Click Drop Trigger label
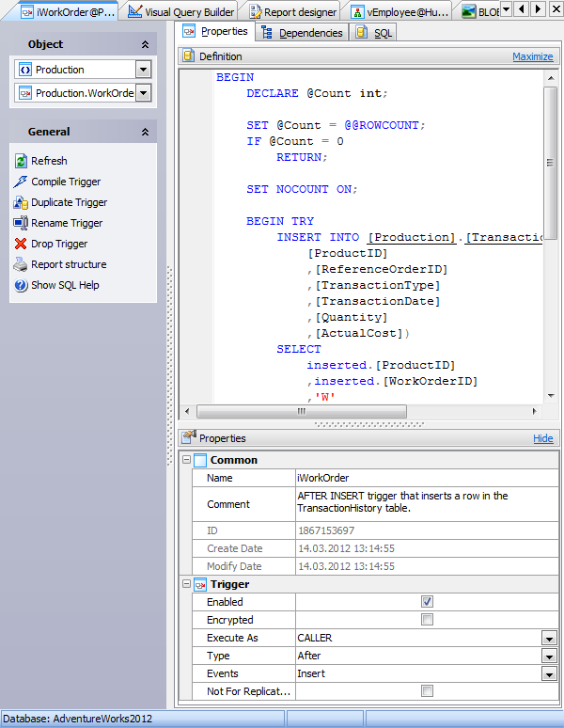The width and height of the screenshot is (564, 728). click(59, 244)
